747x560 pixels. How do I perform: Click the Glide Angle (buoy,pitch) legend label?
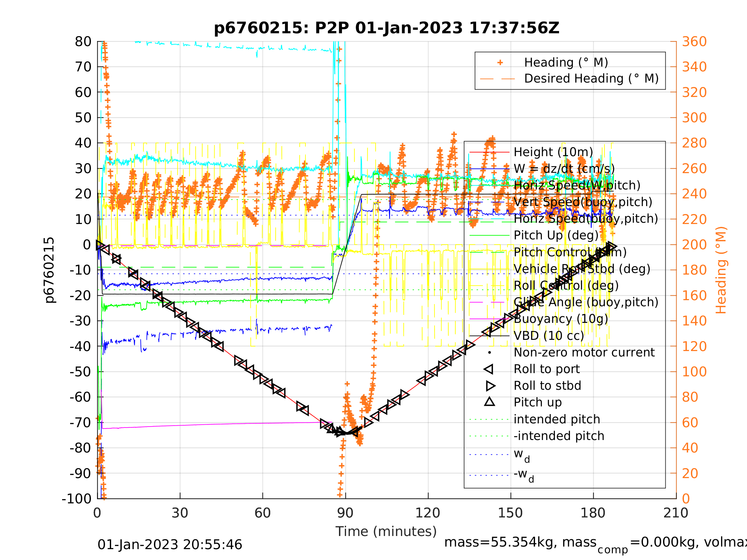tap(586, 302)
